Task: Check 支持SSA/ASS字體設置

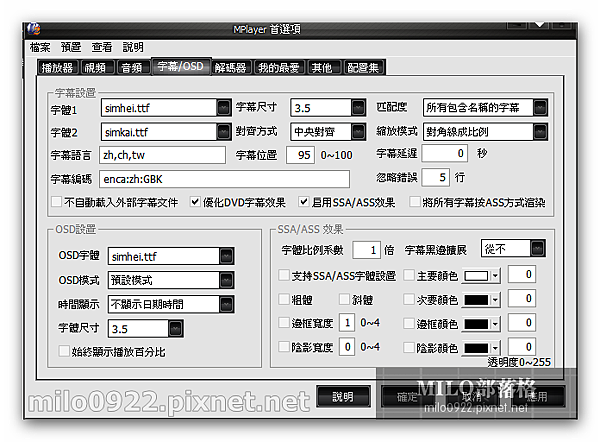Action: [284, 275]
